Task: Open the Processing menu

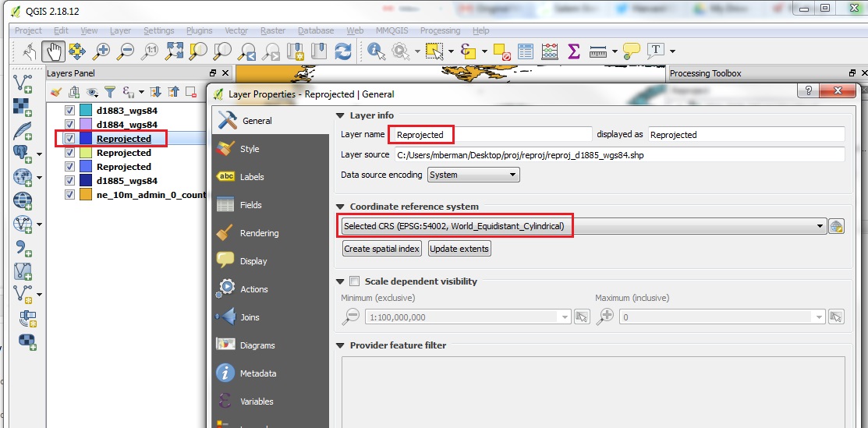Action: click(x=440, y=30)
